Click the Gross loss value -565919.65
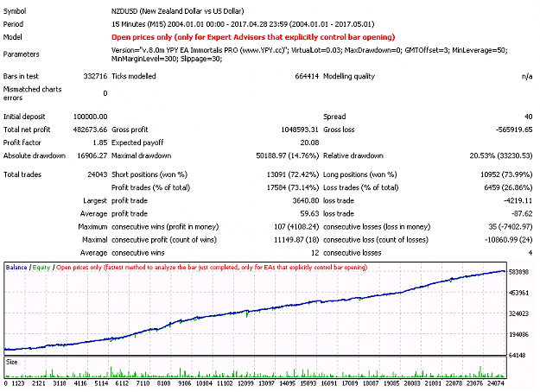 pyautogui.click(x=514, y=130)
